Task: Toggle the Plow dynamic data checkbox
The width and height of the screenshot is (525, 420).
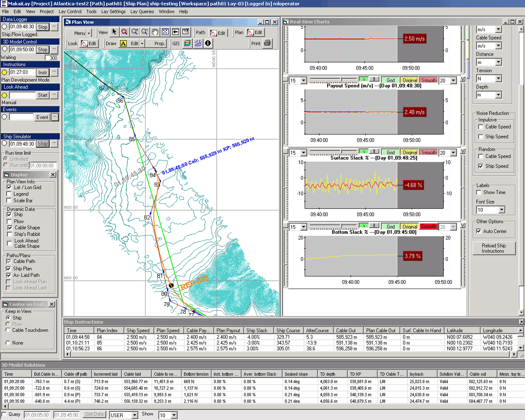Action: click(9, 221)
